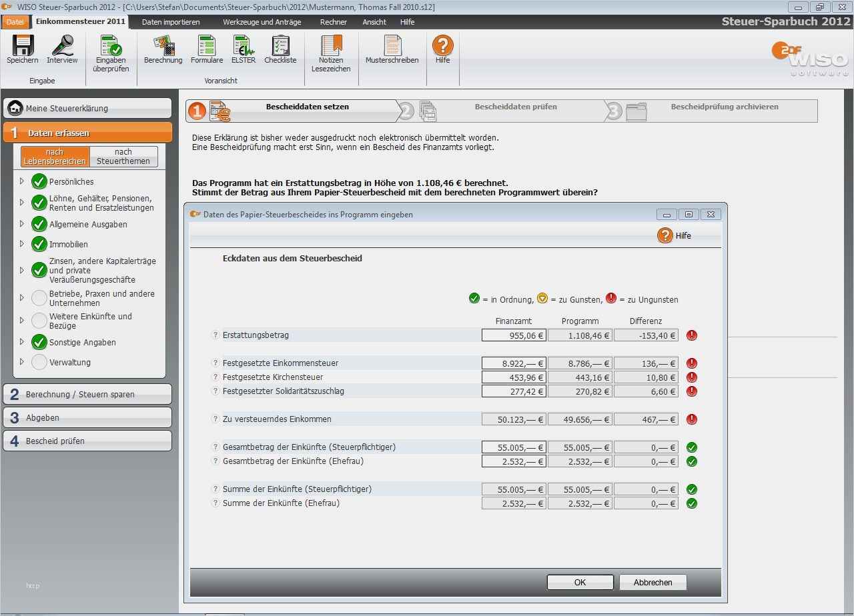Screen dimensions: 854x616
Task: Click the Speichern floppy disk icon
Action: coord(23,47)
